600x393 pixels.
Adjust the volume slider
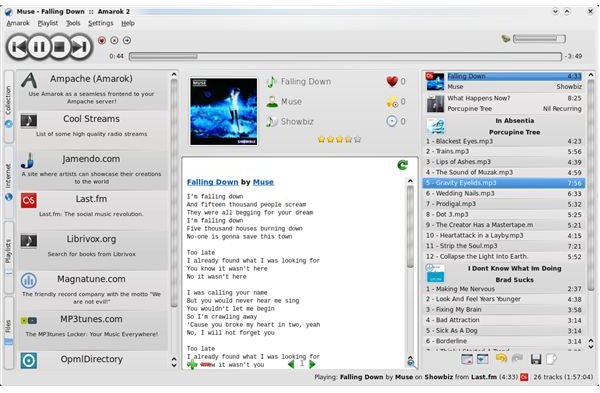[x=539, y=38]
